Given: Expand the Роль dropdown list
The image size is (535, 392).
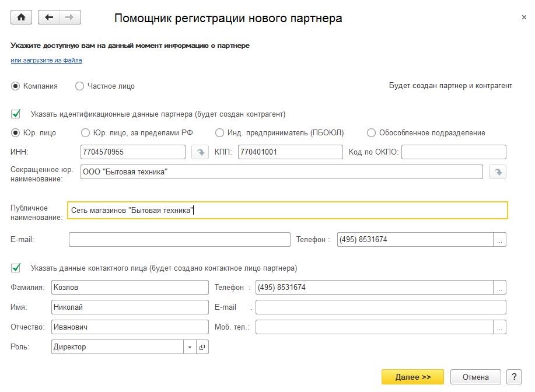Looking at the screenshot, I should tap(190, 347).
